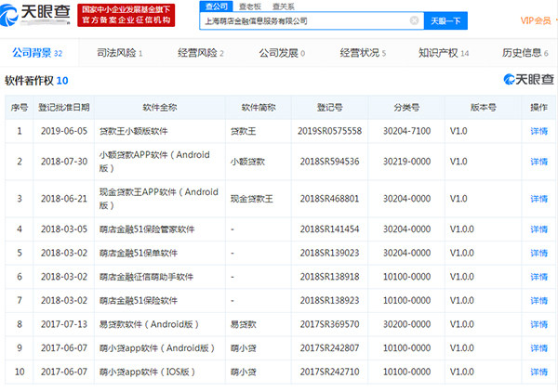The image size is (558, 392).
Task: Click the 软件全称 column header
Action: 159,108
